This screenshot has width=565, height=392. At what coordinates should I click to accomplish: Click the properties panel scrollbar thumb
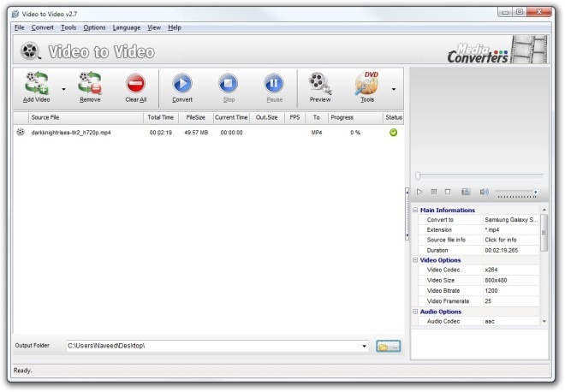[544, 233]
